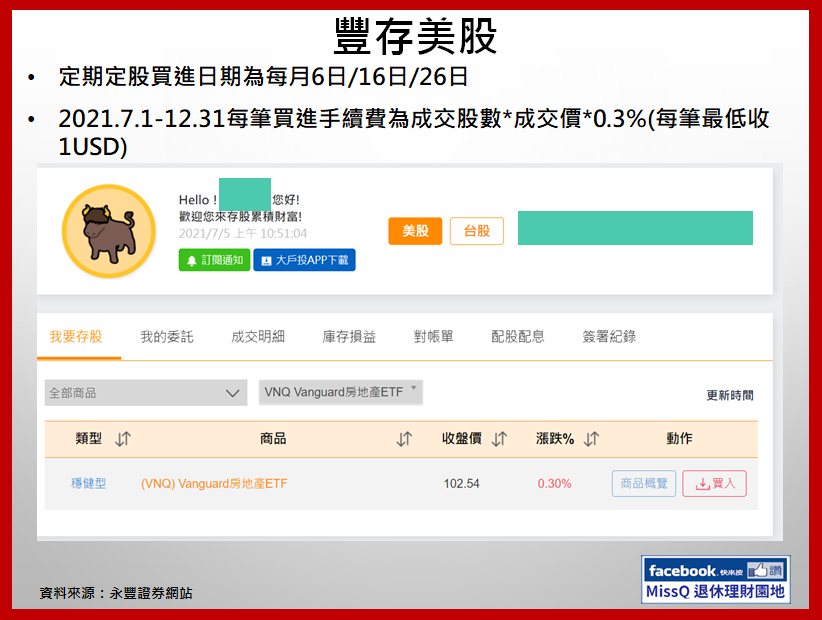View the 庫存損益 tab
The image size is (822, 620).
tap(349, 336)
